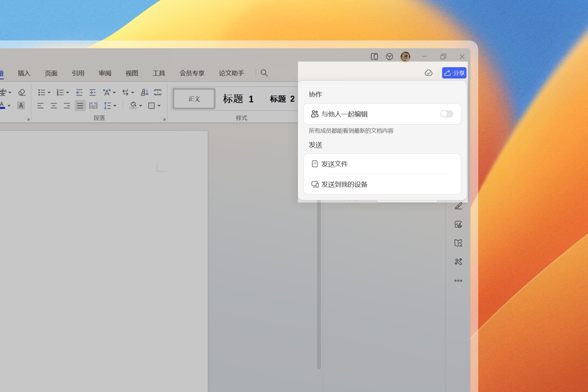Toggle 与他人一起编辑 switch on
This screenshot has height=392, width=588.
[447, 114]
